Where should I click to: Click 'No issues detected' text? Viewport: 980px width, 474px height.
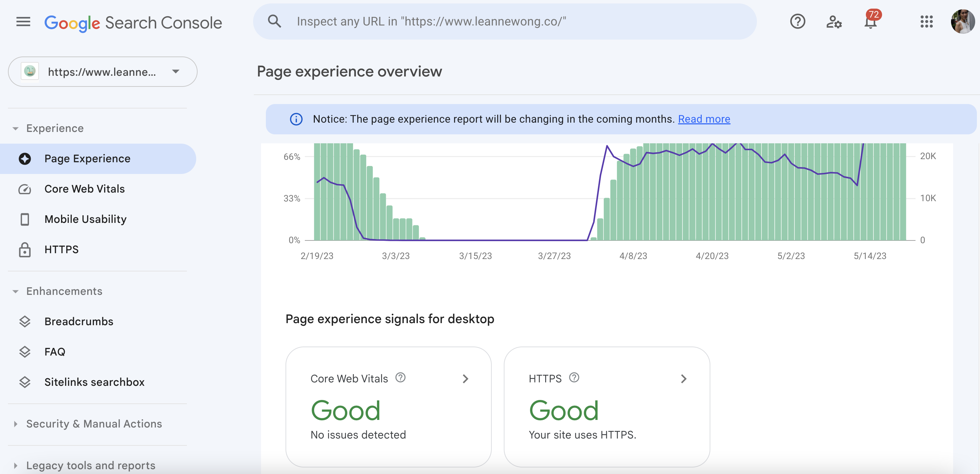tap(358, 434)
